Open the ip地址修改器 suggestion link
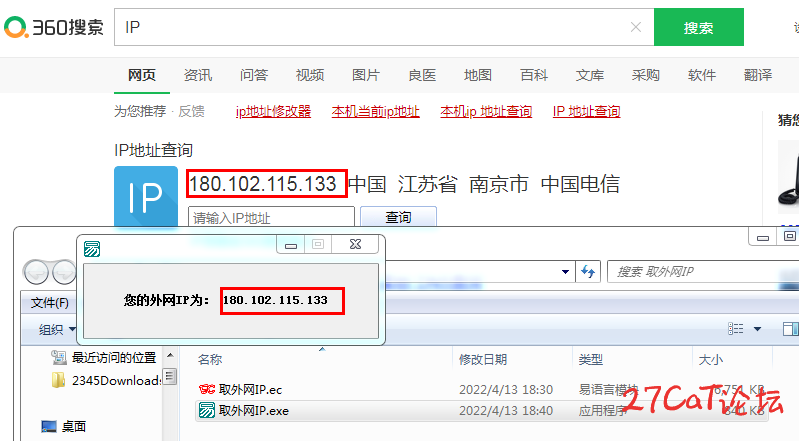The height and width of the screenshot is (441, 799). click(273, 111)
